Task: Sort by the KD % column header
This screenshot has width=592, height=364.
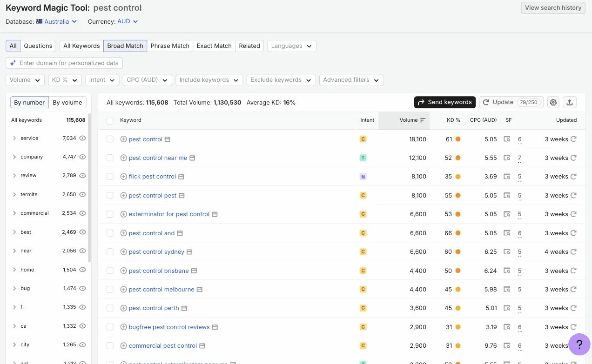Action: (x=453, y=120)
